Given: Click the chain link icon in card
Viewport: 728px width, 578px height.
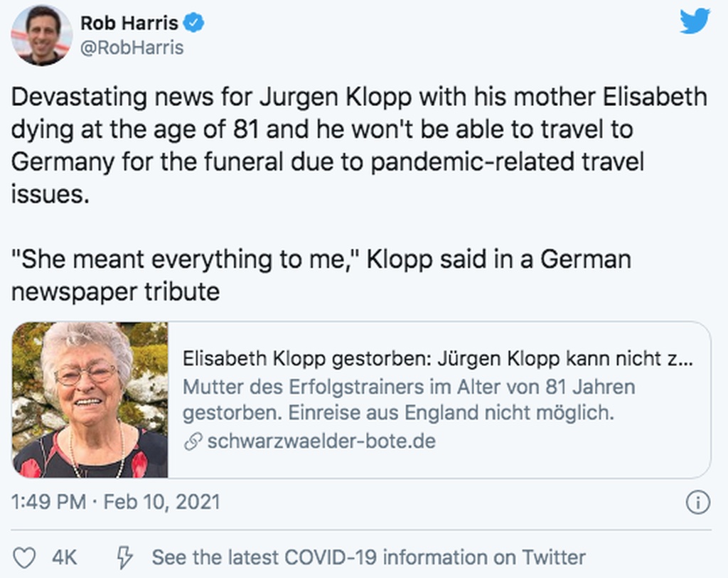Looking at the screenshot, I should (x=192, y=441).
